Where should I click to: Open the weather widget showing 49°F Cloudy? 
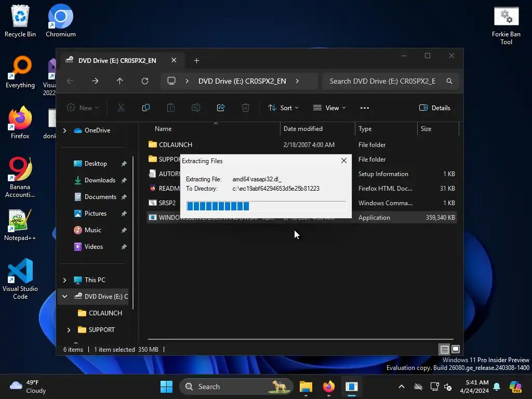tap(28, 387)
